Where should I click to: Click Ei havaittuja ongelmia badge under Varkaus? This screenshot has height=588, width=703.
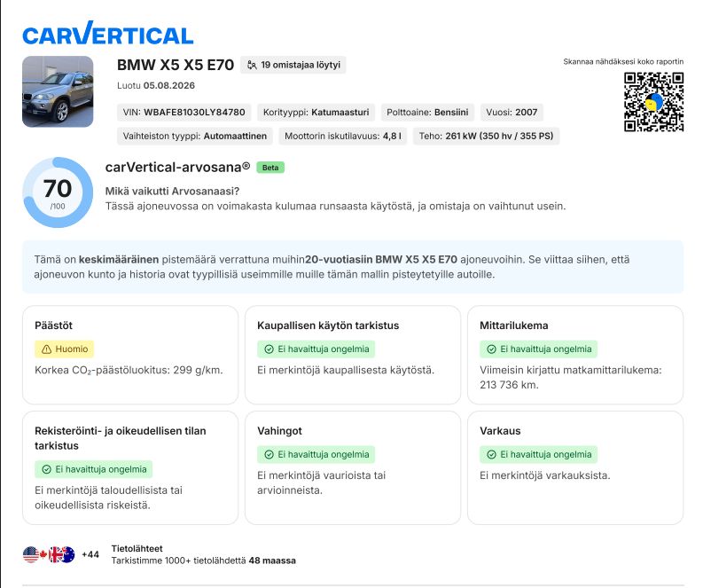[538, 454]
